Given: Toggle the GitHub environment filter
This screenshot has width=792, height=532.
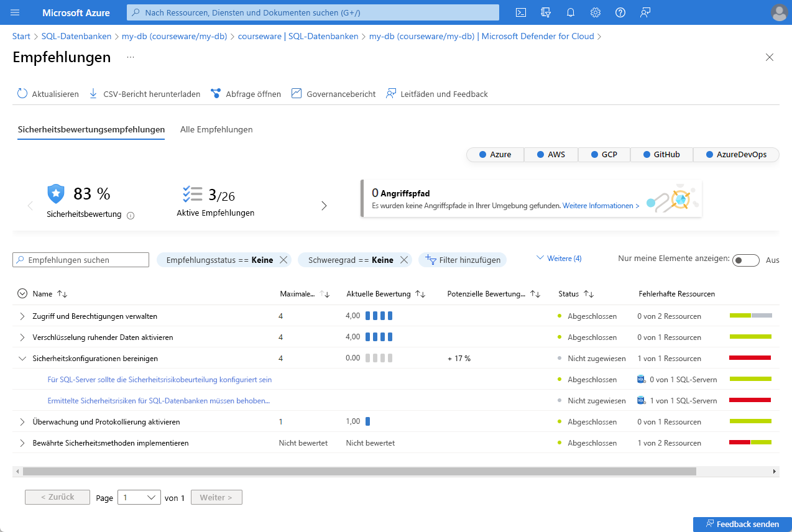Looking at the screenshot, I should pos(661,154).
